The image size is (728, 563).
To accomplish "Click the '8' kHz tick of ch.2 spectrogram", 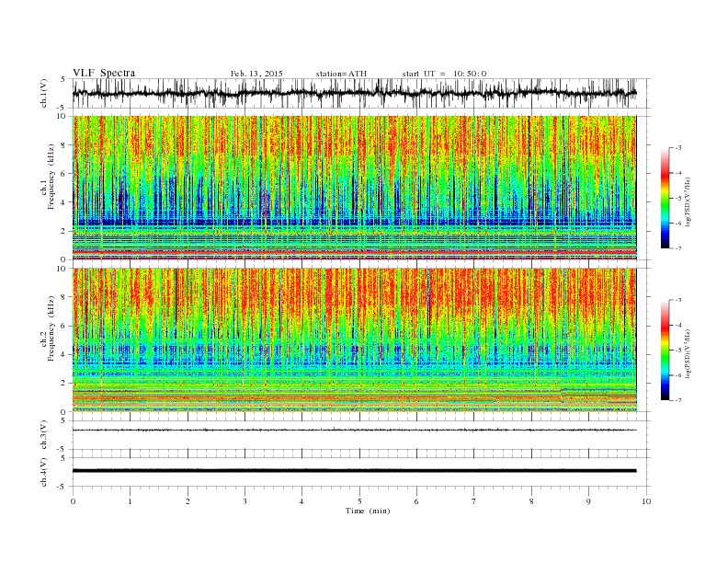I will pyautogui.click(x=64, y=297).
